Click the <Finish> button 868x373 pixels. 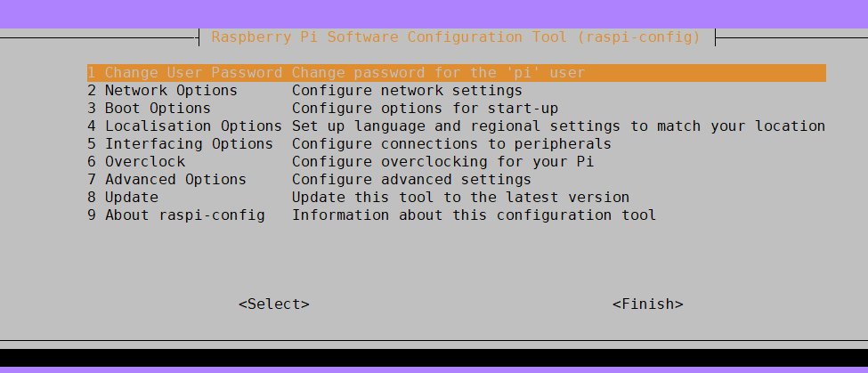(648, 304)
